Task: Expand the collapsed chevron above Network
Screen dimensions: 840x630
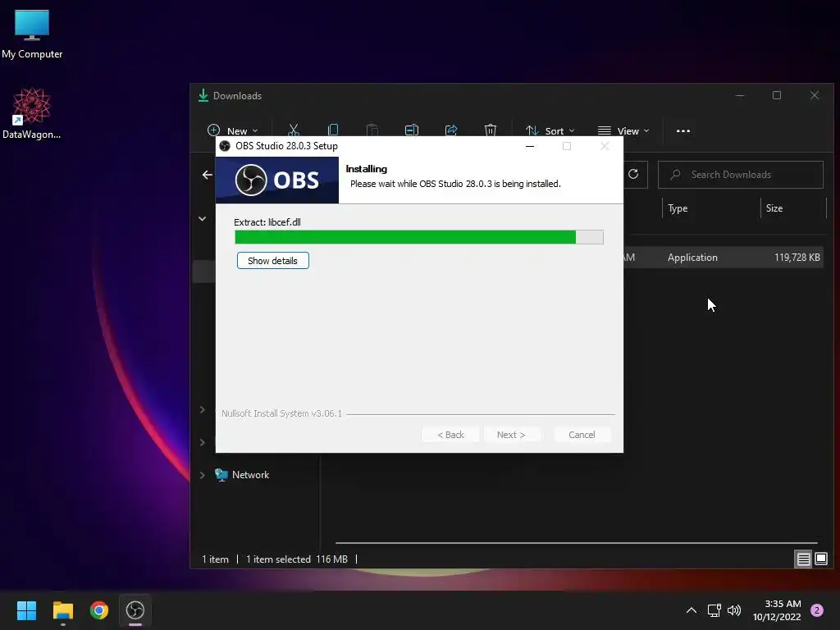Action: 203,442
